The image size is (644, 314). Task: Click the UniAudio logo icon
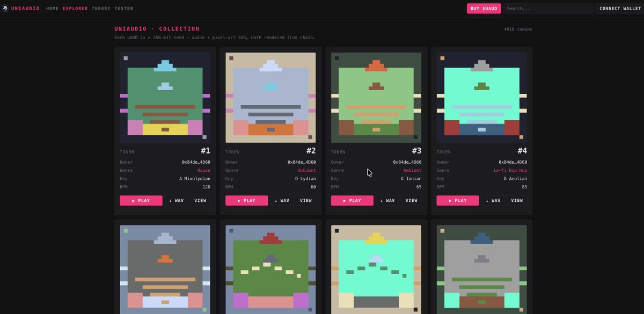[x=5, y=9]
